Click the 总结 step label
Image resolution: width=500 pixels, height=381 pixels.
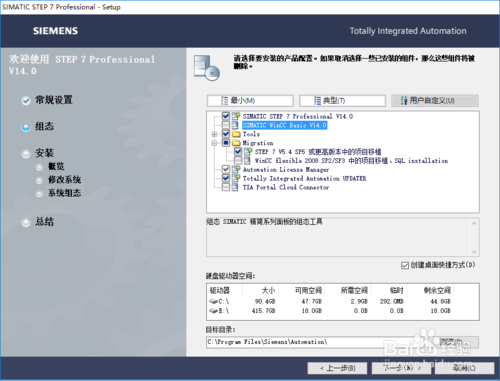(x=45, y=222)
